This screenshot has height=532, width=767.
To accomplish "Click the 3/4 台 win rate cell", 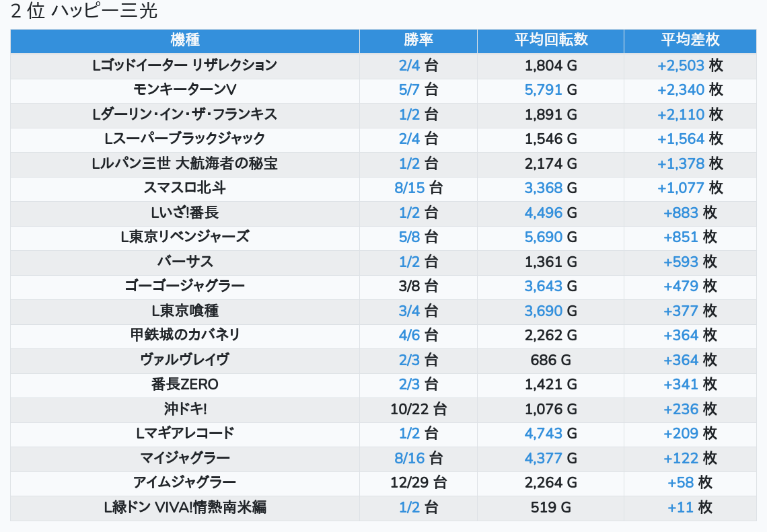I will coord(418,311).
